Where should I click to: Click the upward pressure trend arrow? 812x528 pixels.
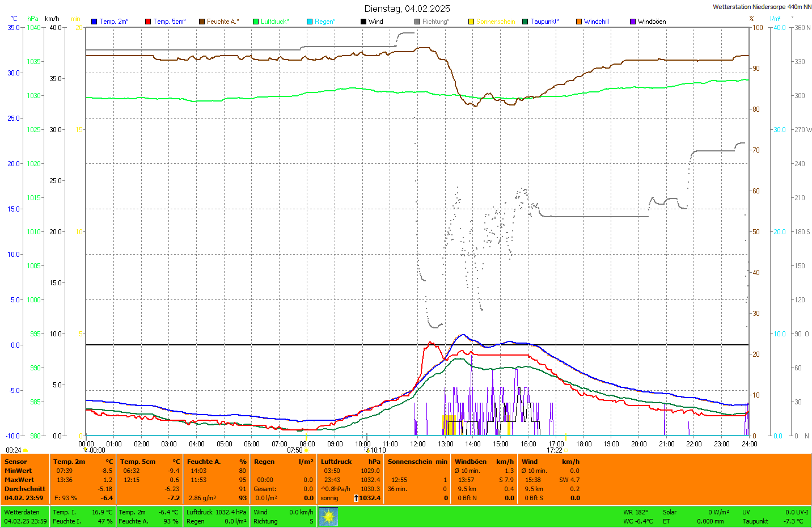356,498
